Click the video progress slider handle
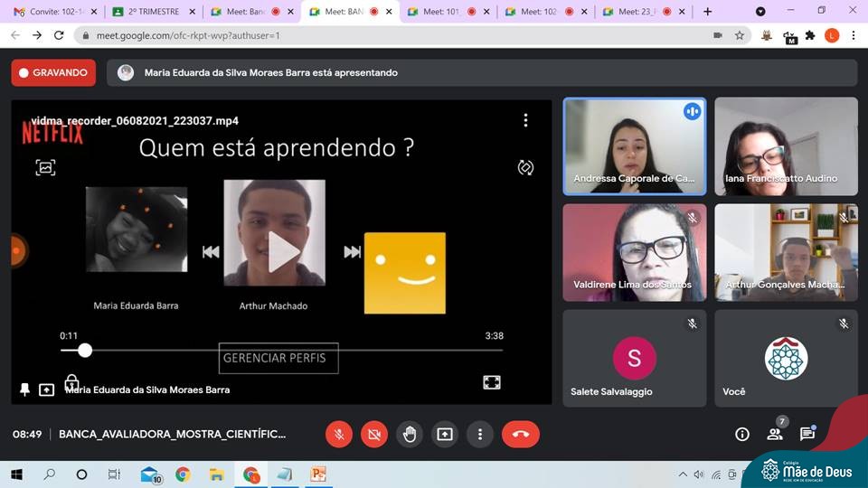This screenshot has height=488, width=868. 85,350
